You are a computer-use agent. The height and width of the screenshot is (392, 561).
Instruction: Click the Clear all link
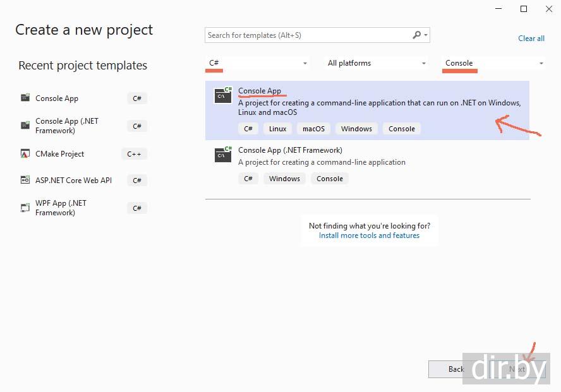[x=531, y=39]
